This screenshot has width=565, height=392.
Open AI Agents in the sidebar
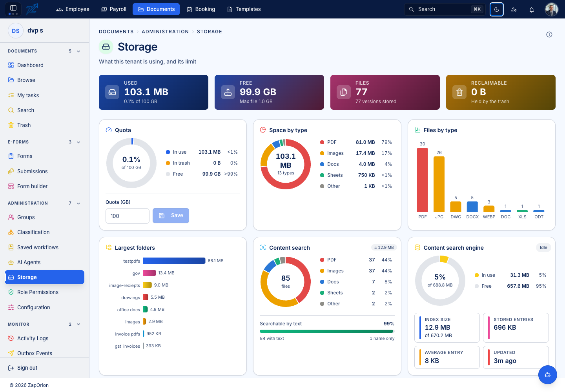pos(44,262)
